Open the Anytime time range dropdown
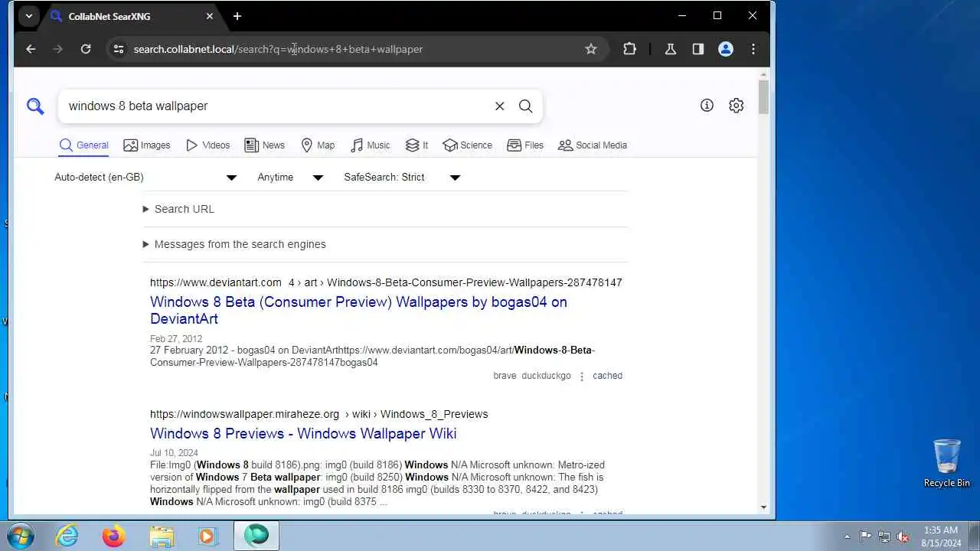The width and height of the screenshot is (980, 551). tap(290, 178)
